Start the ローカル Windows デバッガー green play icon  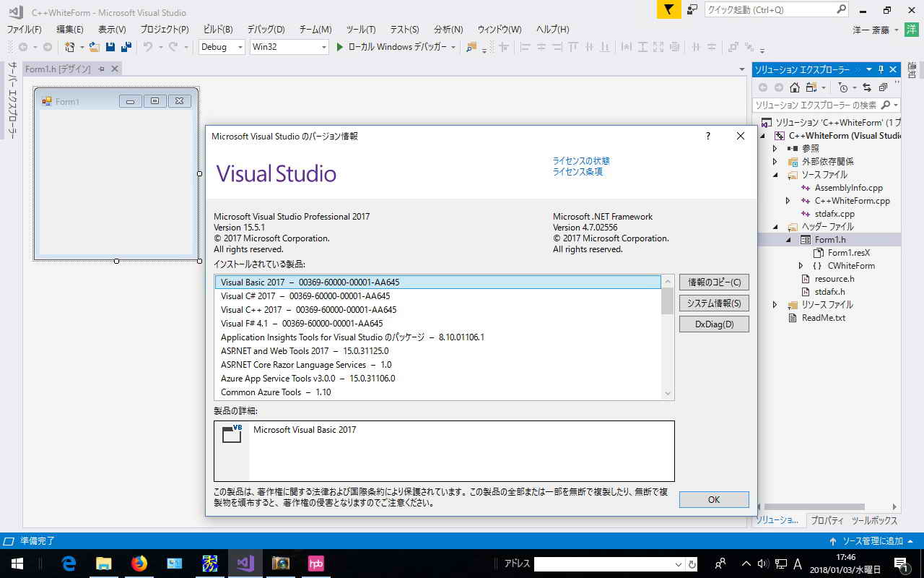click(x=340, y=47)
